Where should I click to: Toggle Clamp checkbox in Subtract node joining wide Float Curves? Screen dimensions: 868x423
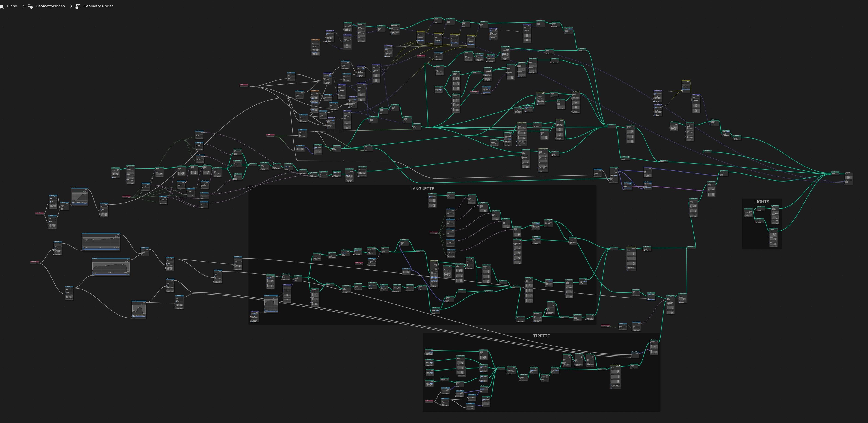point(142,253)
